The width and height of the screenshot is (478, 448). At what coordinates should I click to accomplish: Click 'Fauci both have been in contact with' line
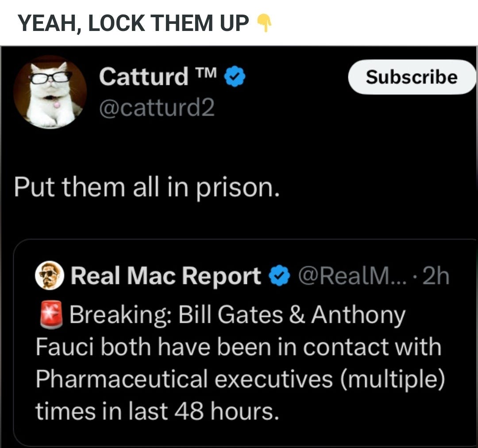tap(239, 347)
